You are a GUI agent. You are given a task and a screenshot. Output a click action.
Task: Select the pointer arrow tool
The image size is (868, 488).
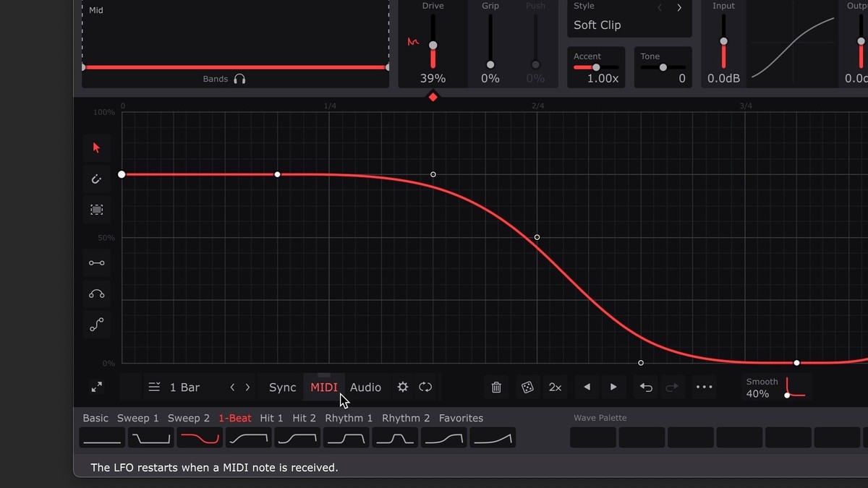tap(96, 148)
